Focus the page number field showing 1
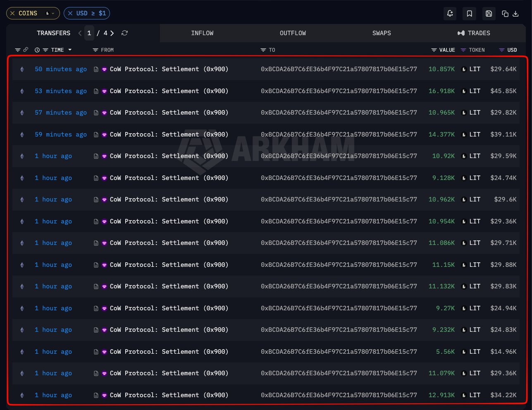Screen dimensions: 532x410 point(89,33)
